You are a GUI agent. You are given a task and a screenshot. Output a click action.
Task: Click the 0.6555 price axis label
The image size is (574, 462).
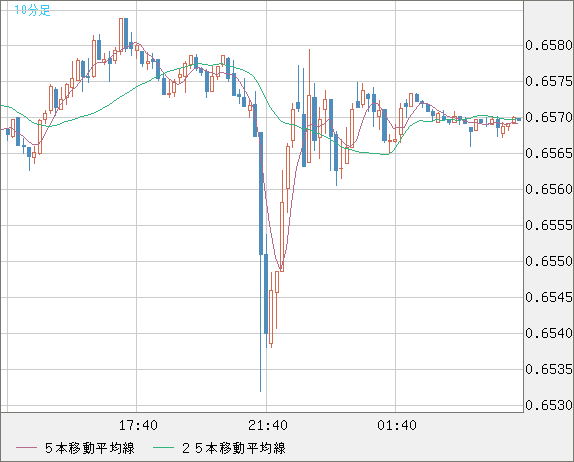[549, 225]
